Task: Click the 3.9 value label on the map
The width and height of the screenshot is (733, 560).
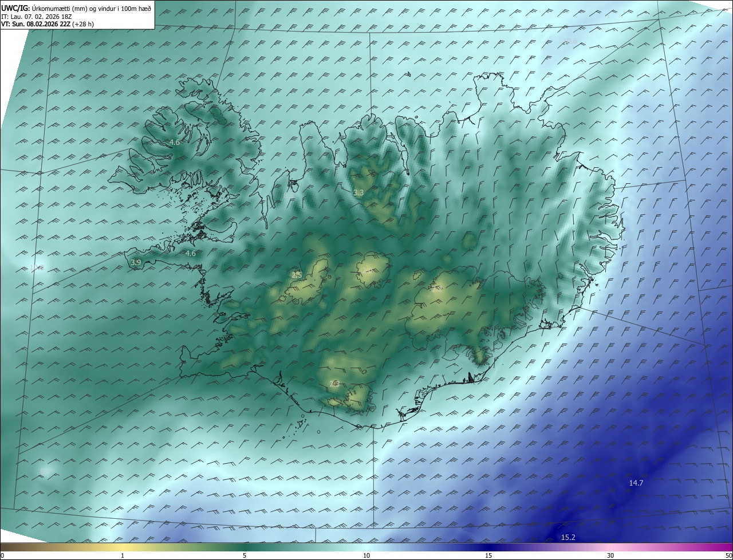Action: coord(136,262)
